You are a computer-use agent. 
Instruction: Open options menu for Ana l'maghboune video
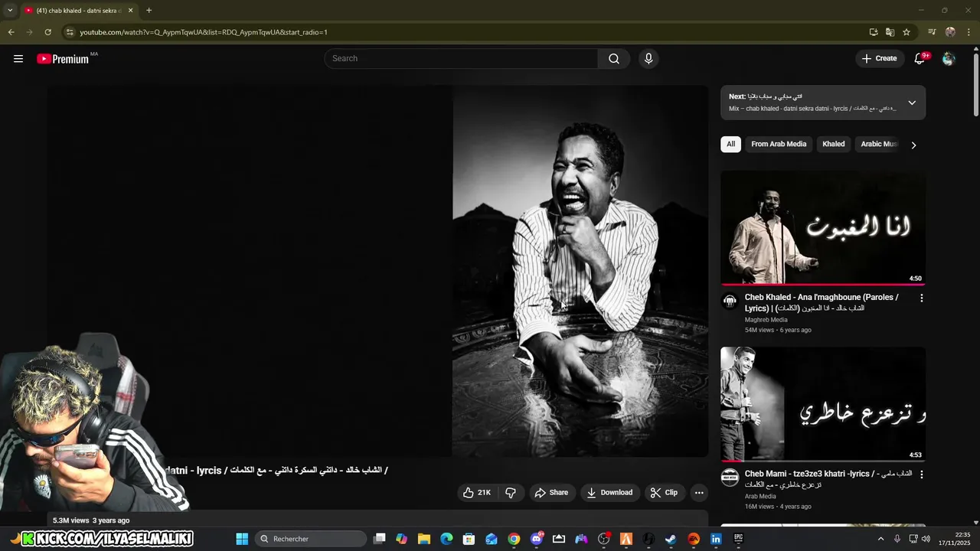(921, 298)
